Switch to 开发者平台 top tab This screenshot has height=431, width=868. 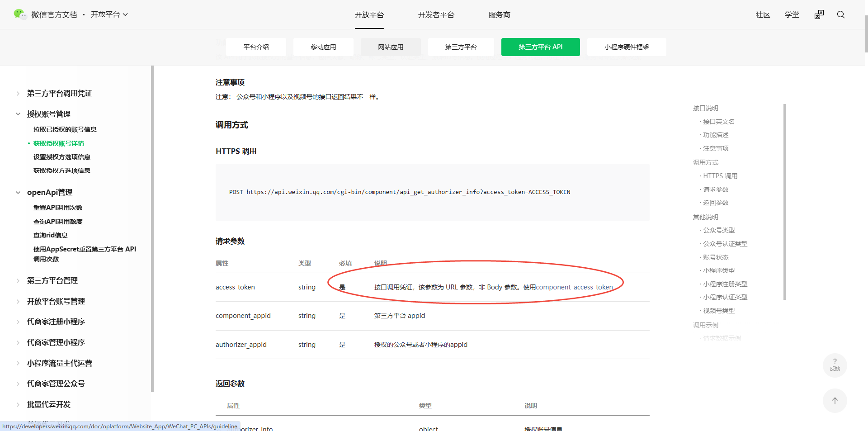coord(436,14)
